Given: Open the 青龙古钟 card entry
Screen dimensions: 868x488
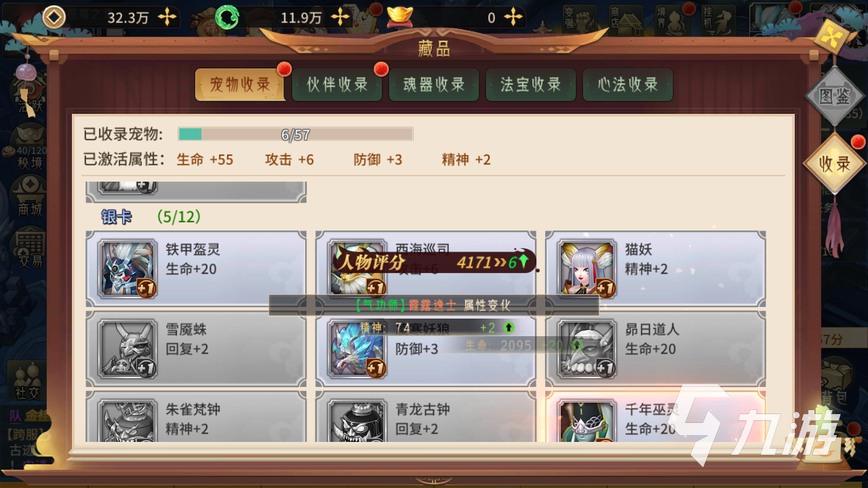Looking at the screenshot, I should 426,418.
